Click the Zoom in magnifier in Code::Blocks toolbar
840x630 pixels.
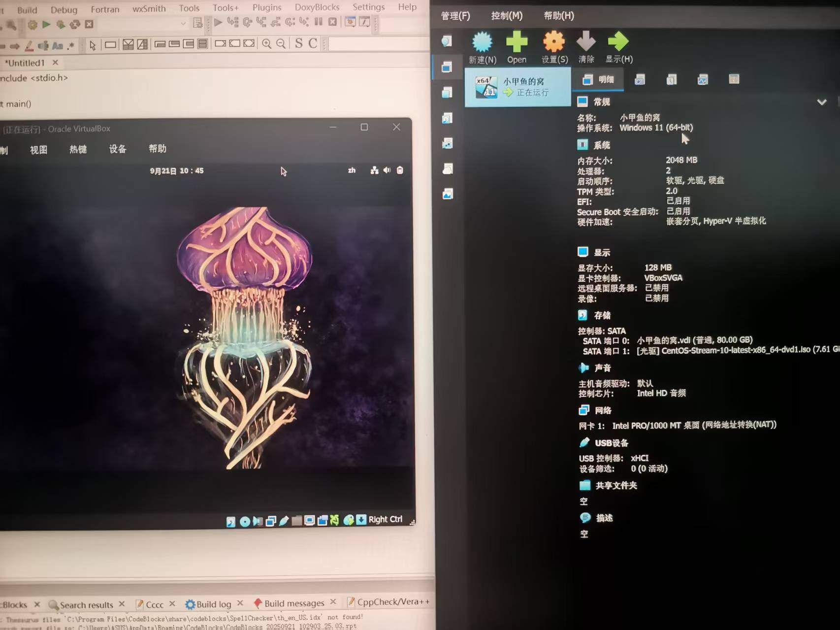[x=266, y=44]
